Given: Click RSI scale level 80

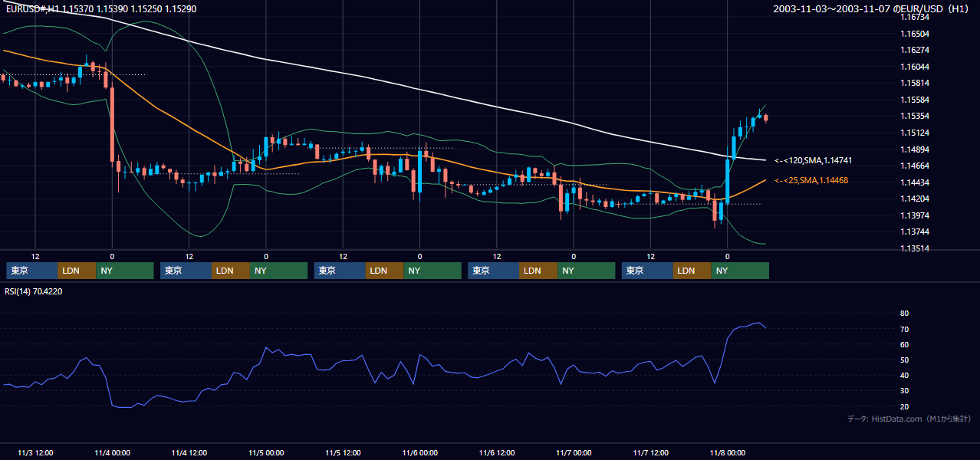Looking at the screenshot, I should pos(905,314).
